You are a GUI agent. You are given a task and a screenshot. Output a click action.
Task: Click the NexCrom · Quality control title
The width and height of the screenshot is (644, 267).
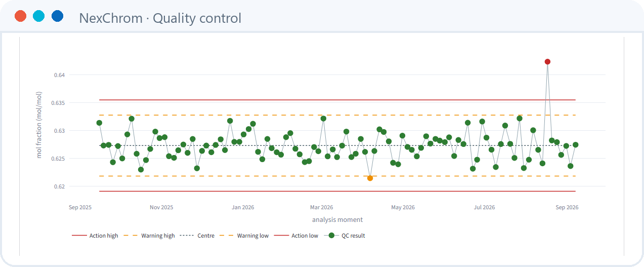160,18
